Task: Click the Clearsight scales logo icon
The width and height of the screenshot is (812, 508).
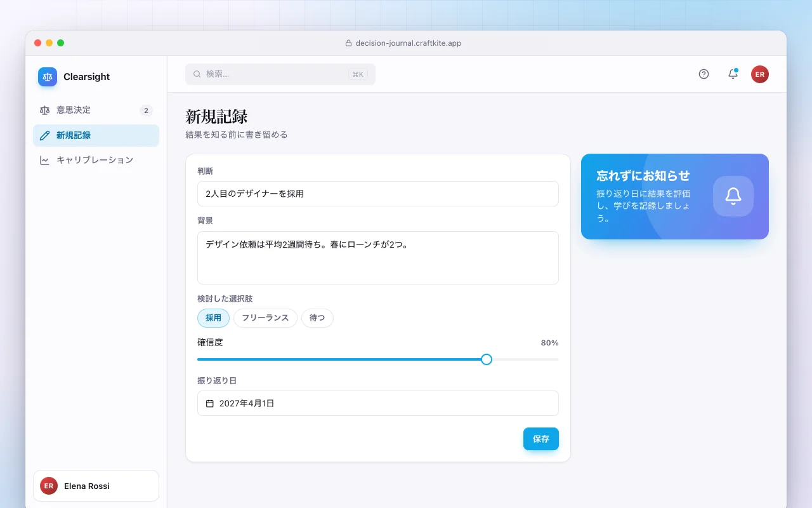Action: pos(48,77)
